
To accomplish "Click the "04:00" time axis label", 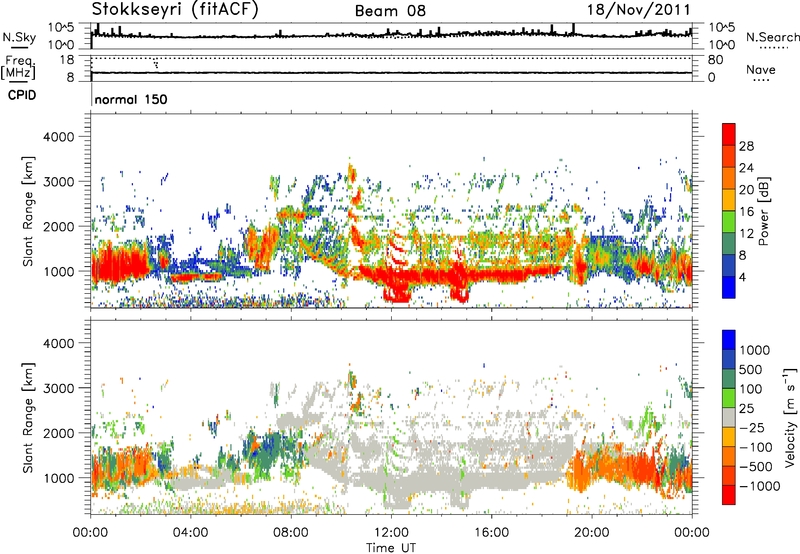I will (x=190, y=533).
